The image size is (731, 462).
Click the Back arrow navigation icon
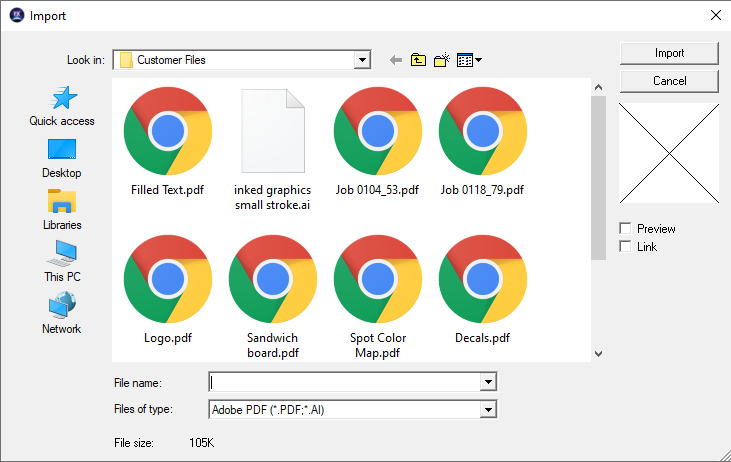[396, 60]
